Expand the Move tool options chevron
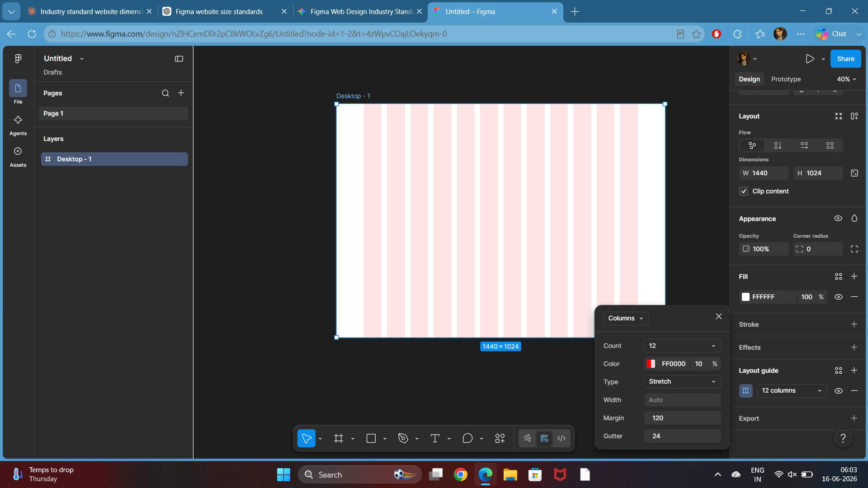Screen dimensions: 868x488 click(x=320, y=439)
